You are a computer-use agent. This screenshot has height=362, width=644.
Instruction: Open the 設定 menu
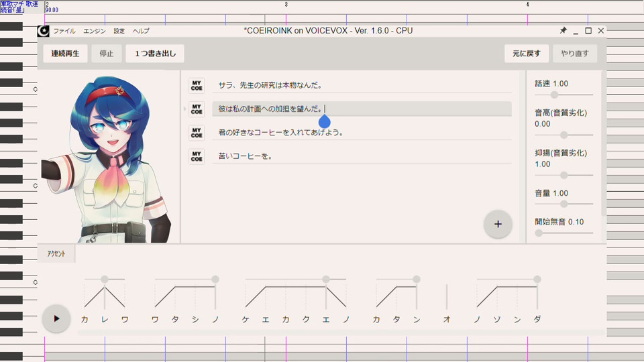(x=119, y=31)
